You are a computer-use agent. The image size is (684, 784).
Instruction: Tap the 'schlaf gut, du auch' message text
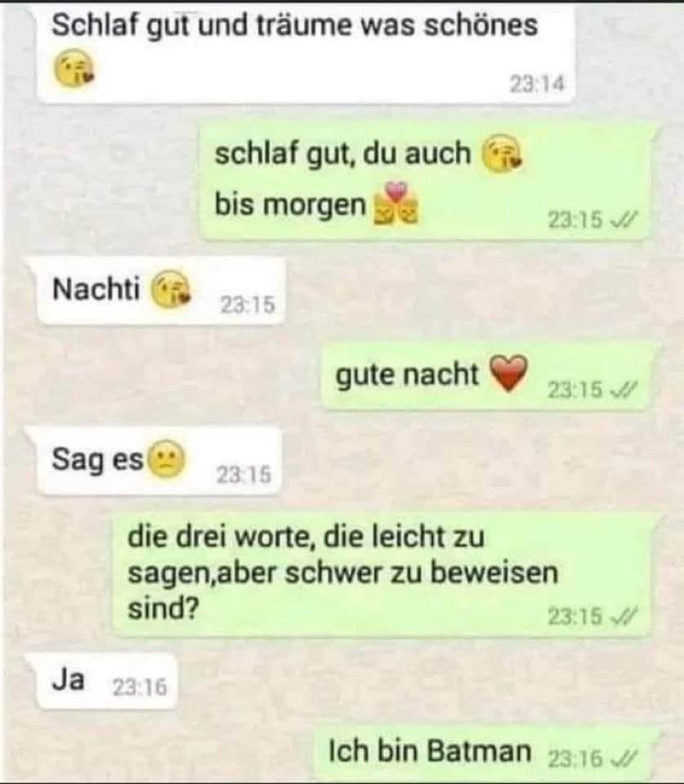[342, 154]
